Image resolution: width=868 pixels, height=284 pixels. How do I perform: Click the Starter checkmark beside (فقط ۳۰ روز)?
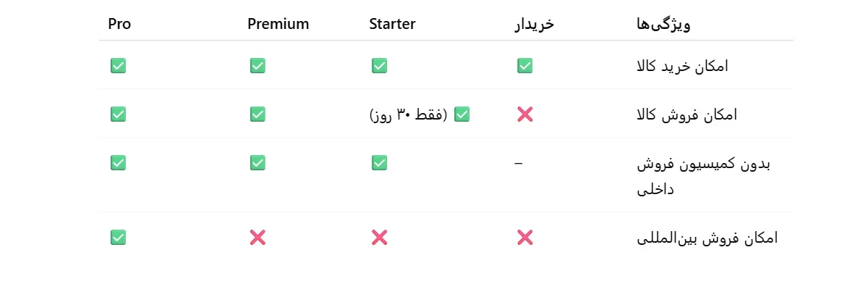(461, 114)
